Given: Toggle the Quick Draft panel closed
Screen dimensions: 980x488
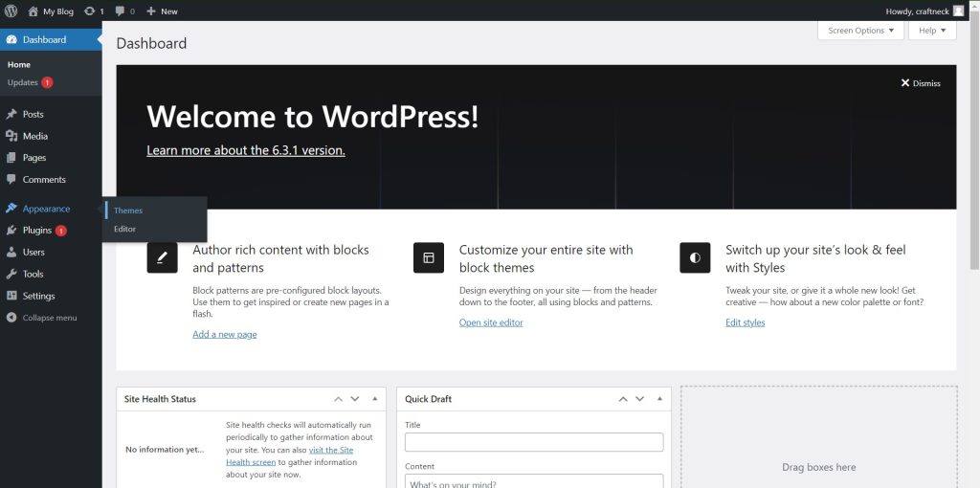Looking at the screenshot, I should point(659,399).
